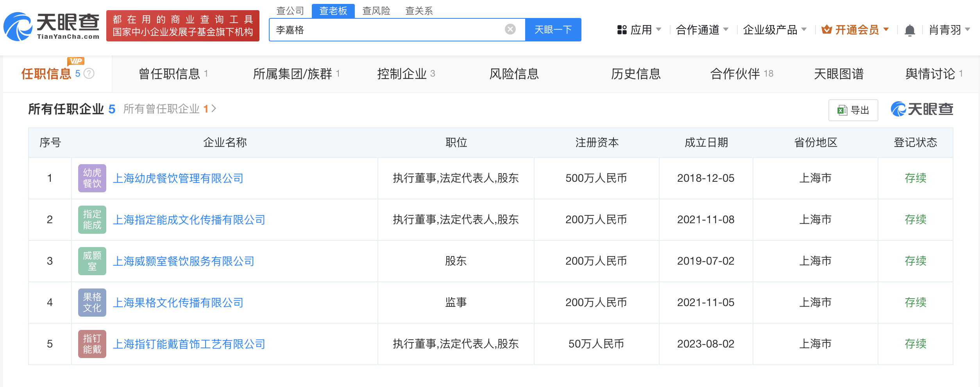Screen dimensions: 980x387
Task: Click the 企业名称 column header
Action: point(225,142)
